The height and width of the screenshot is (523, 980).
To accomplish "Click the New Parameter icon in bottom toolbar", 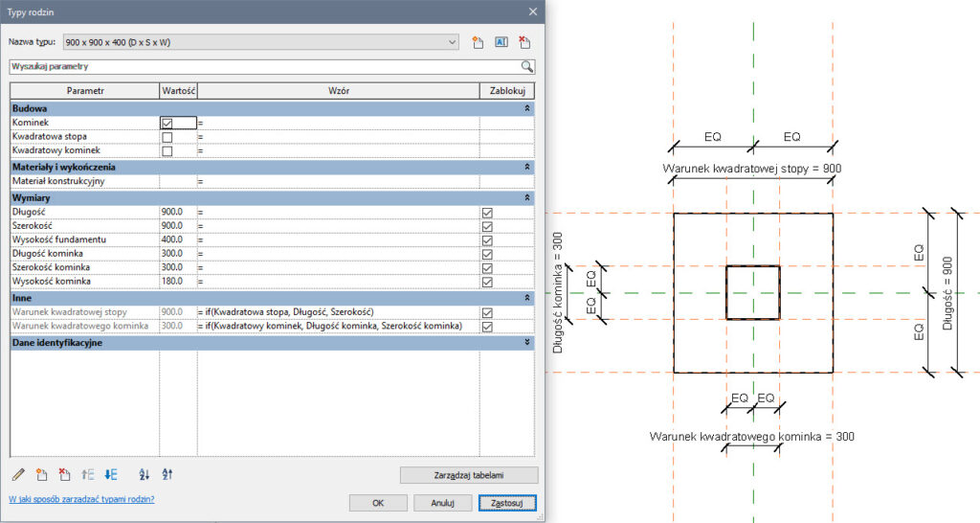I will click(41, 474).
